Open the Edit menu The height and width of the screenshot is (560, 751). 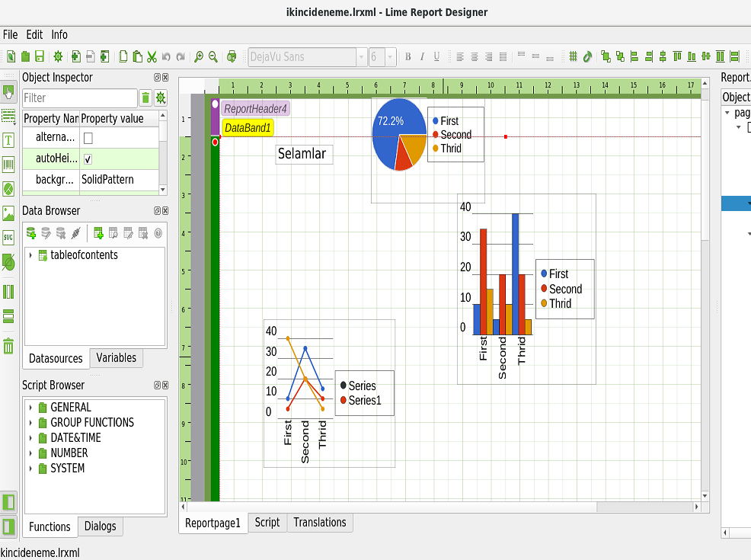point(34,34)
